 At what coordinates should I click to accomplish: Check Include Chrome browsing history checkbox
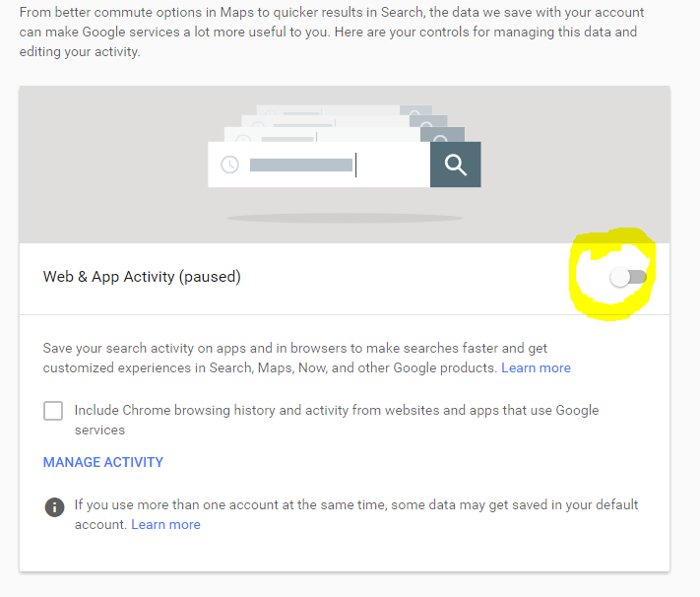pos(53,411)
